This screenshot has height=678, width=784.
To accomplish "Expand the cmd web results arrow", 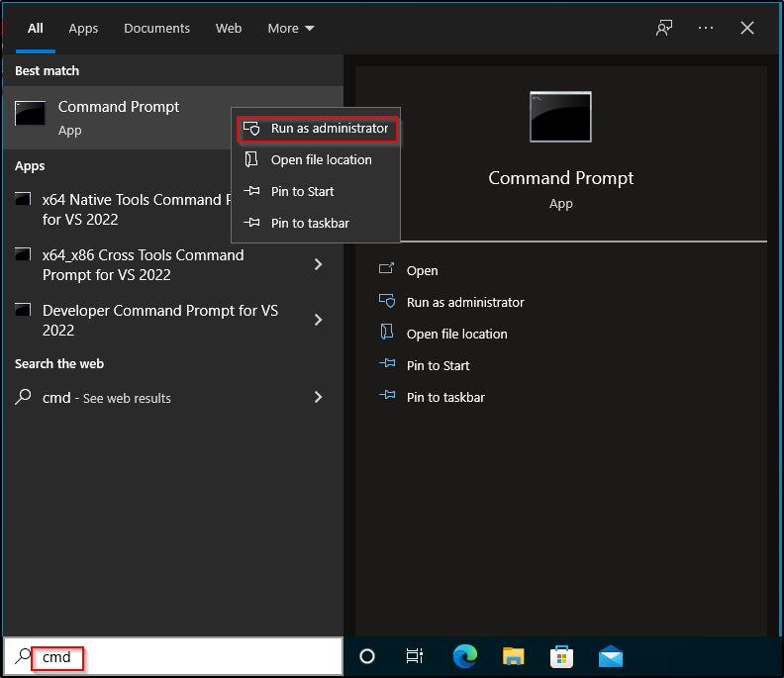I will click(x=318, y=397).
